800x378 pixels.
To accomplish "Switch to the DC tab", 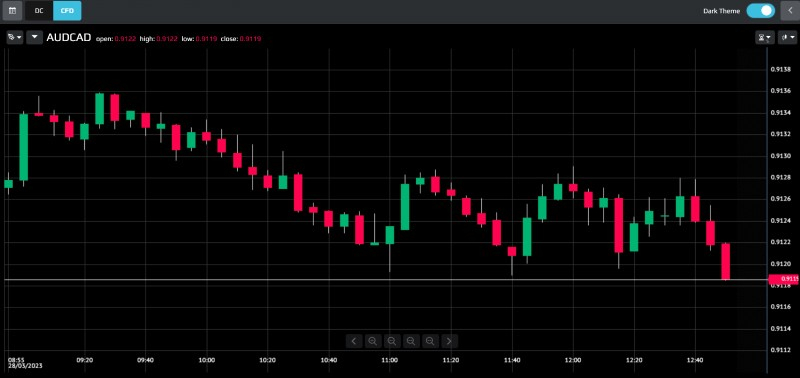I will 39,10.
